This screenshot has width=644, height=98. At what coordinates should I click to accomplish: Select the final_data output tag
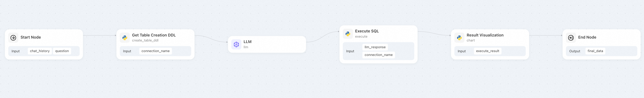click(x=595, y=51)
